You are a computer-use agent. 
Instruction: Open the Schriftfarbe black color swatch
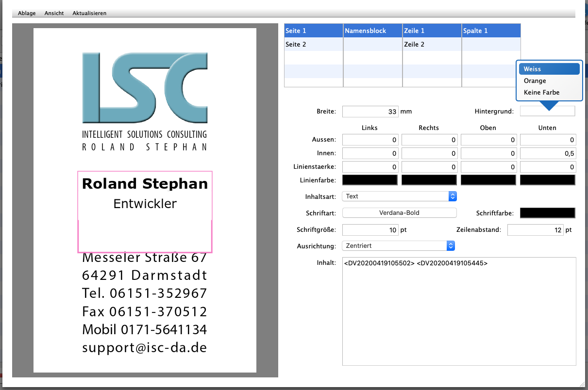(x=547, y=213)
